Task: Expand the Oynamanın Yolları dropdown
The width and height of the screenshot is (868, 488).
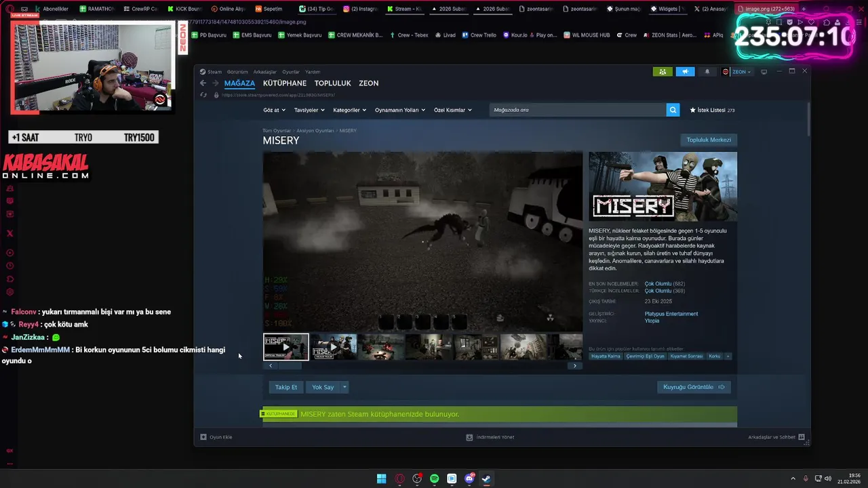Action: (400, 110)
